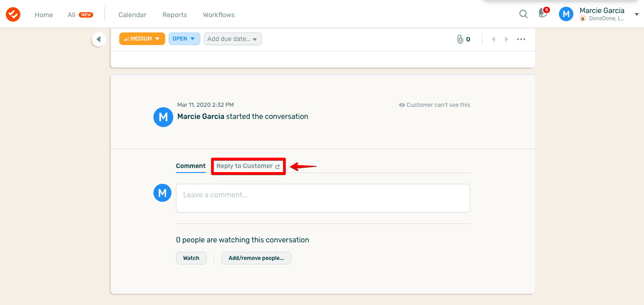Click the DoneDone checkmark logo
The height and width of the screenshot is (305, 644).
13,14
